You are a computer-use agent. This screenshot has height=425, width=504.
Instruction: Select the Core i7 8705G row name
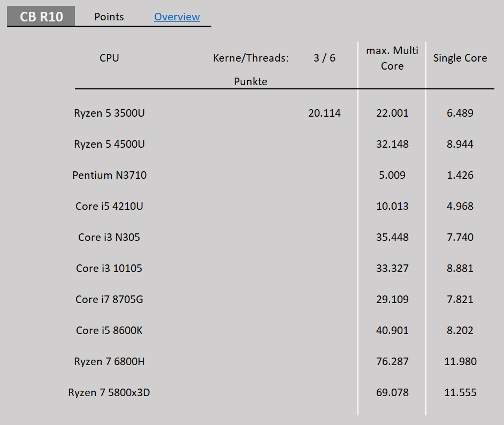click(109, 299)
